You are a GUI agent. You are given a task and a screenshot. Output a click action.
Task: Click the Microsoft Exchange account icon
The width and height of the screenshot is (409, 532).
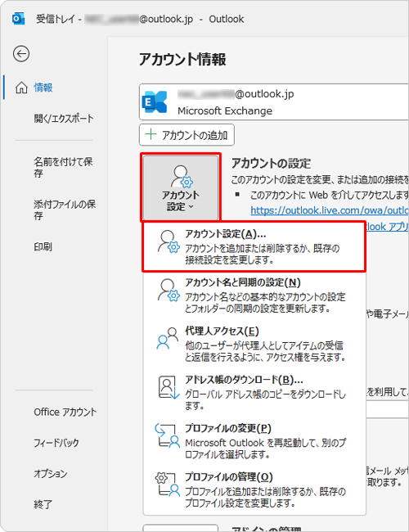point(155,101)
